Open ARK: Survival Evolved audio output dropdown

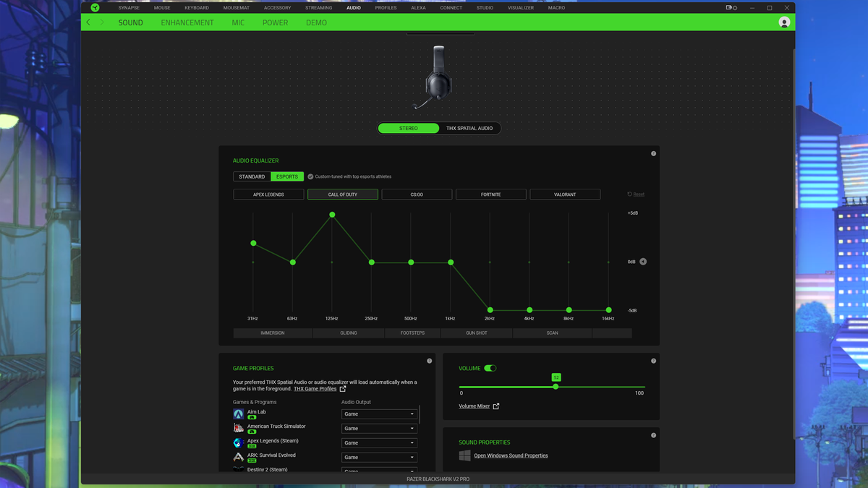(379, 458)
